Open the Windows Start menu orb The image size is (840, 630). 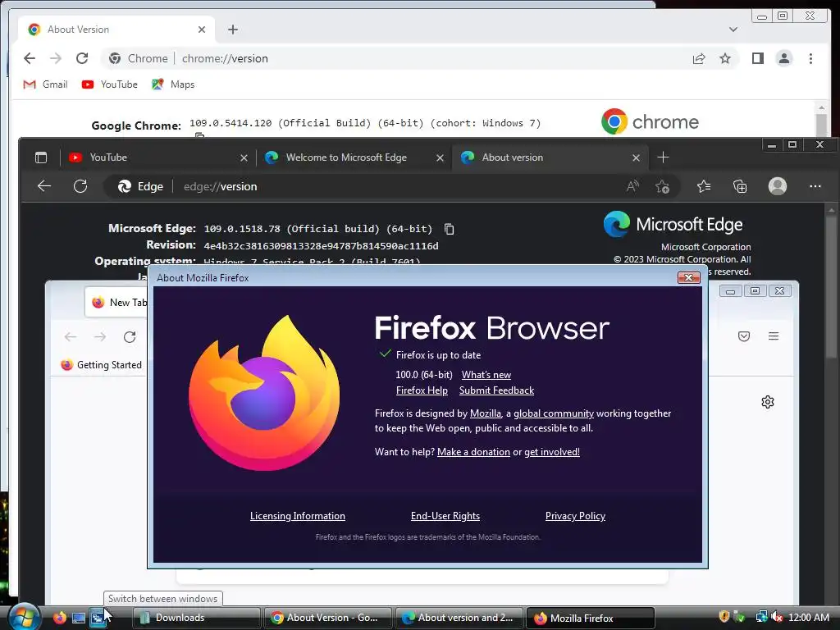24,618
